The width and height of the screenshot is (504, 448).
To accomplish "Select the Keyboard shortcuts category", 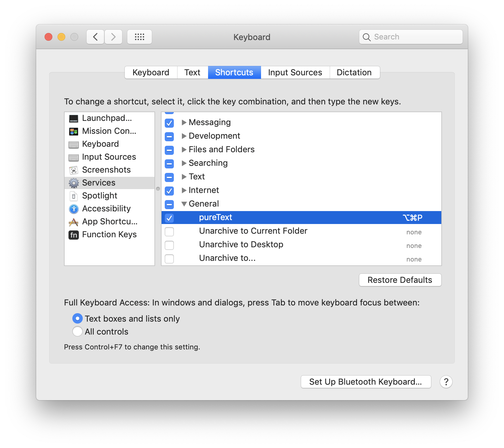I will (100, 144).
